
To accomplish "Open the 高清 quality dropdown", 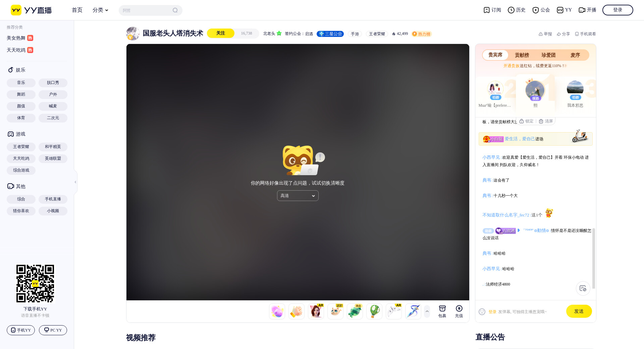I will pyautogui.click(x=298, y=196).
